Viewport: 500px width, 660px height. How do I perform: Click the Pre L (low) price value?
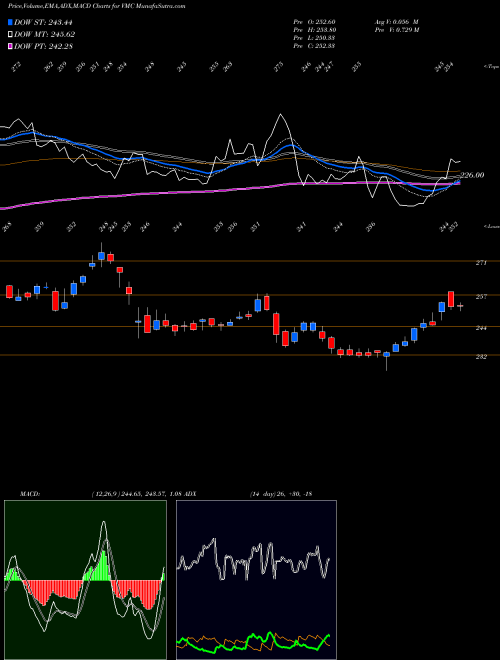point(314,38)
